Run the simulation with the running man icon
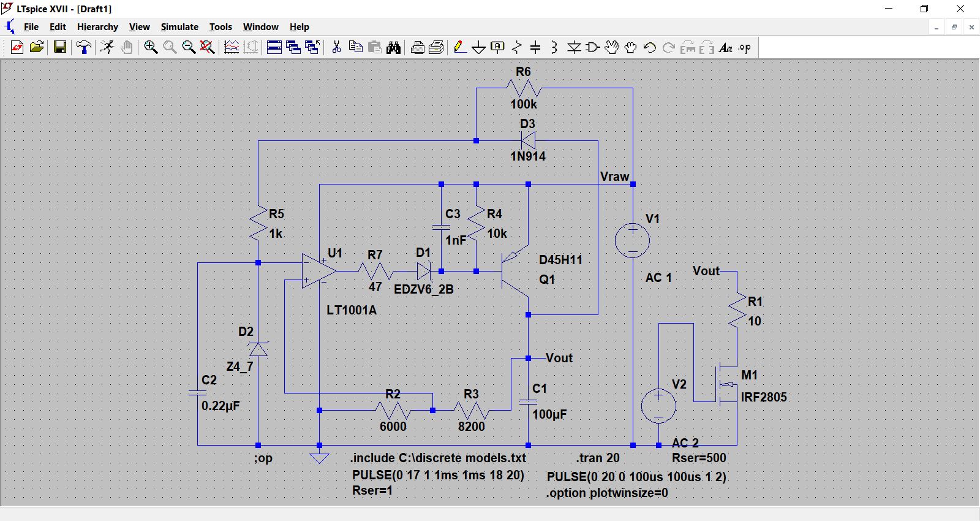980x521 pixels. pos(107,47)
